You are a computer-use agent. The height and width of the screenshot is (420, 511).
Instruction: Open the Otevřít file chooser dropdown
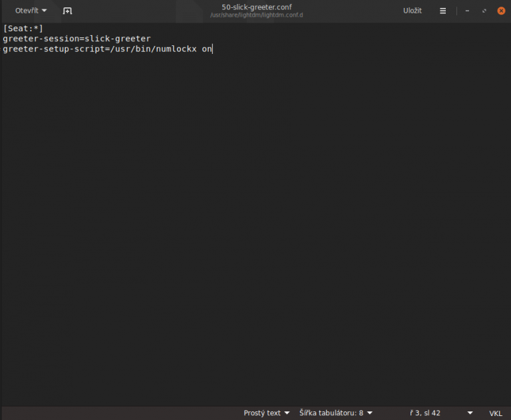pos(31,11)
